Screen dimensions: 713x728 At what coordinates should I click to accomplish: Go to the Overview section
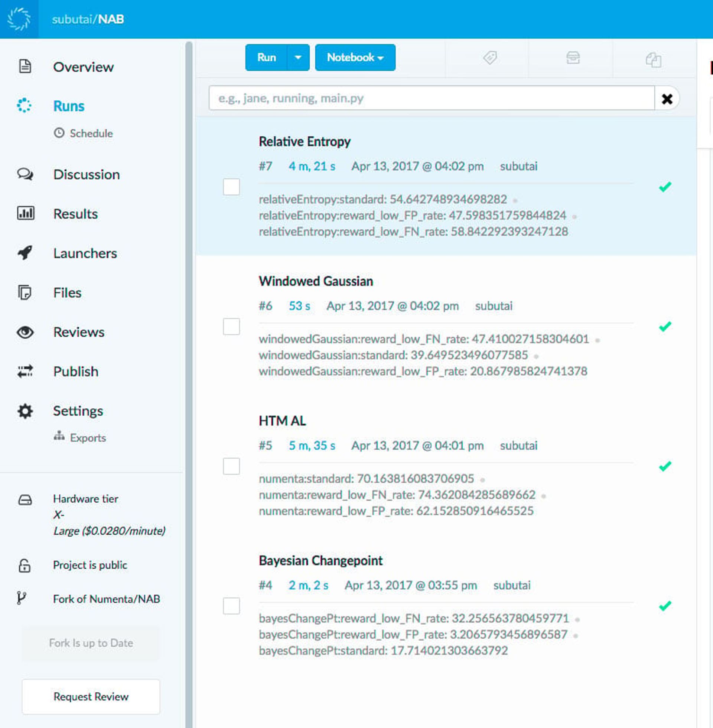(x=83, y=67)
